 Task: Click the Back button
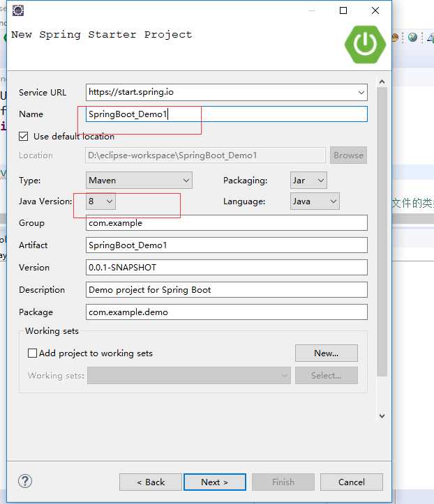tap(151, 482)
